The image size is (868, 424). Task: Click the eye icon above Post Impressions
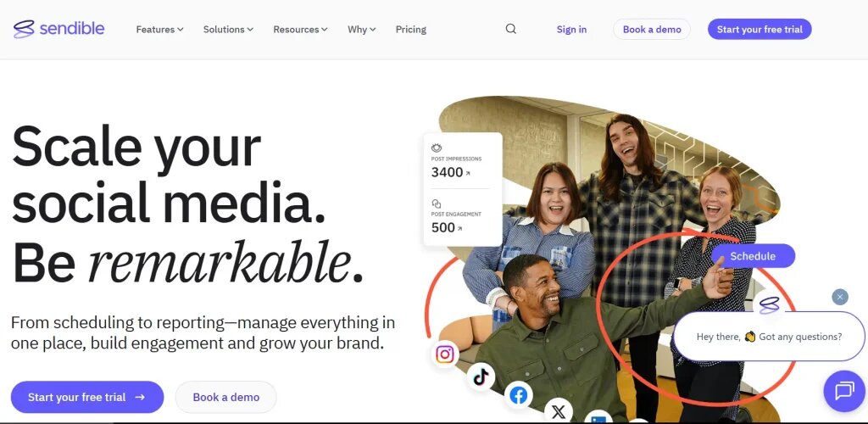[x=437, y=148]
